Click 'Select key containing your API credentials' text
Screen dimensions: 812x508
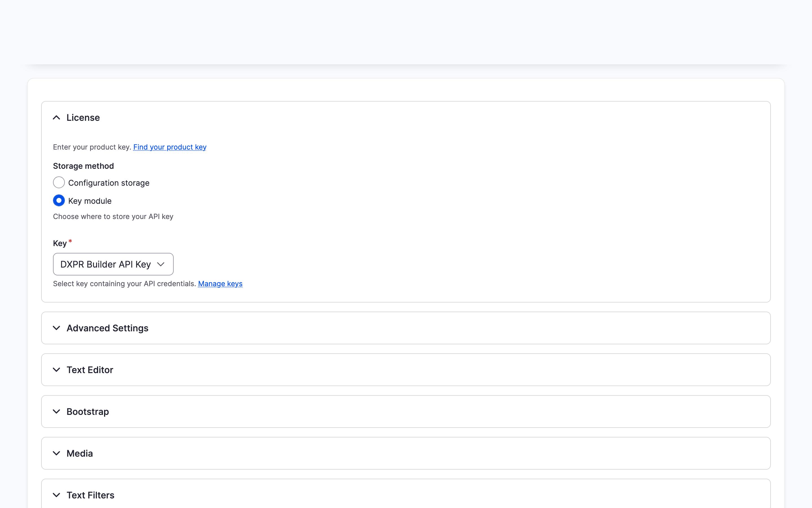click(125, 284)
